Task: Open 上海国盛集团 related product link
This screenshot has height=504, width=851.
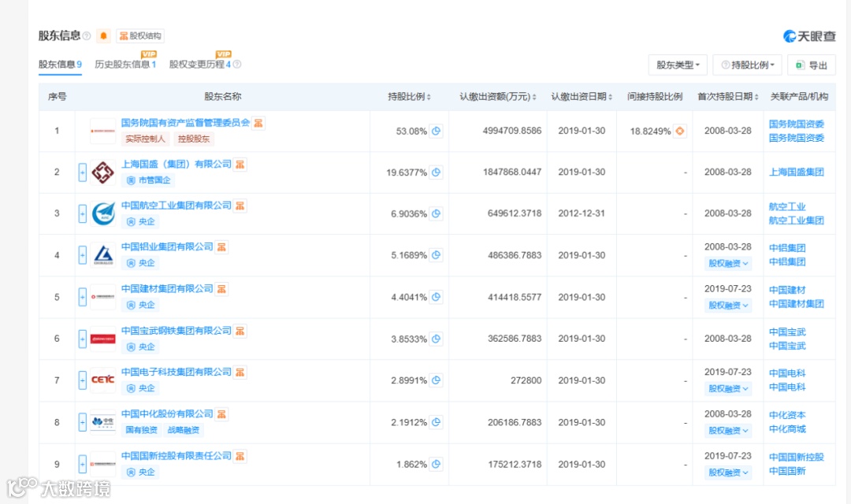Action: pos(796,172)
